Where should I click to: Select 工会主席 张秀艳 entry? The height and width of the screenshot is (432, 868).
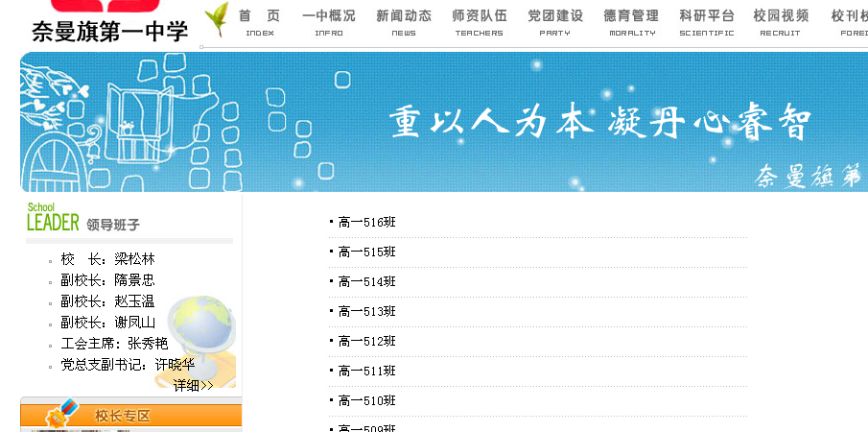[114, 344]
